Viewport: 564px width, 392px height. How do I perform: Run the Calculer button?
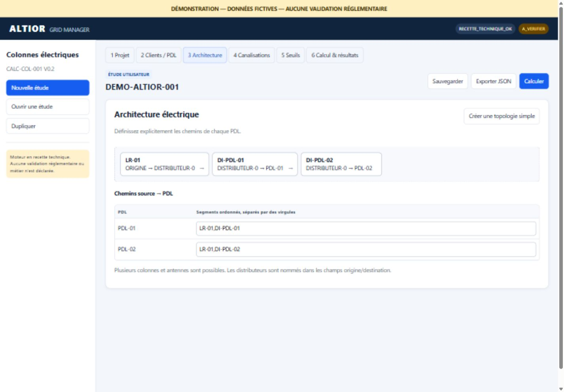pos(534,81)
